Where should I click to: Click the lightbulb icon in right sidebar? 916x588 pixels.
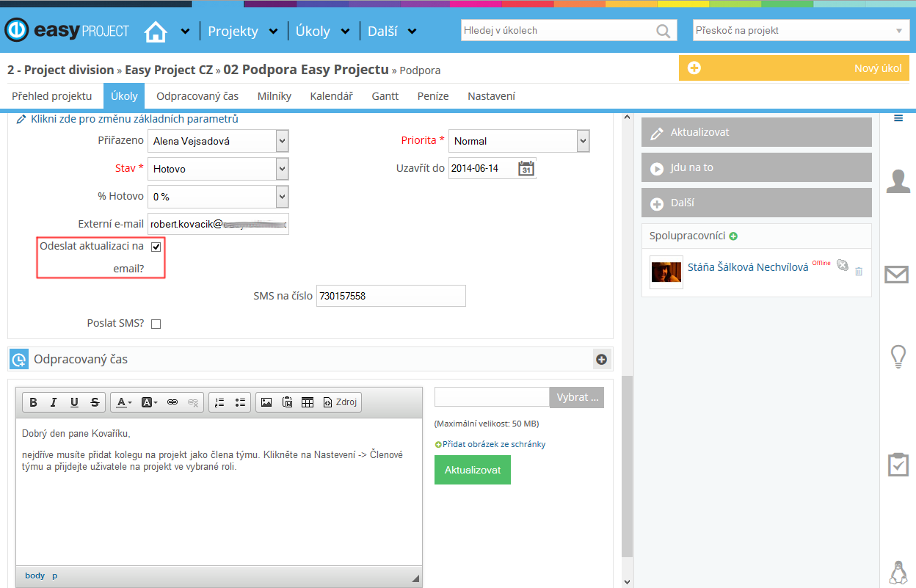coord(897,357)
